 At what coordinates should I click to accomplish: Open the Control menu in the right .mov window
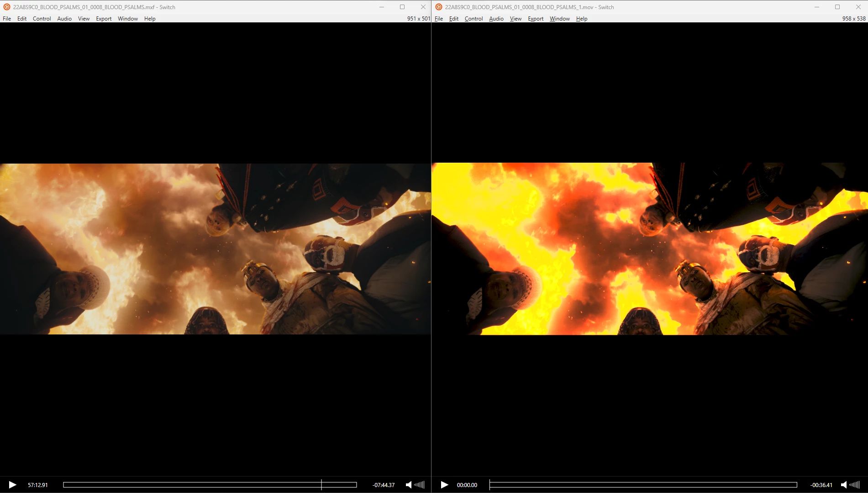tap(473, 19)
